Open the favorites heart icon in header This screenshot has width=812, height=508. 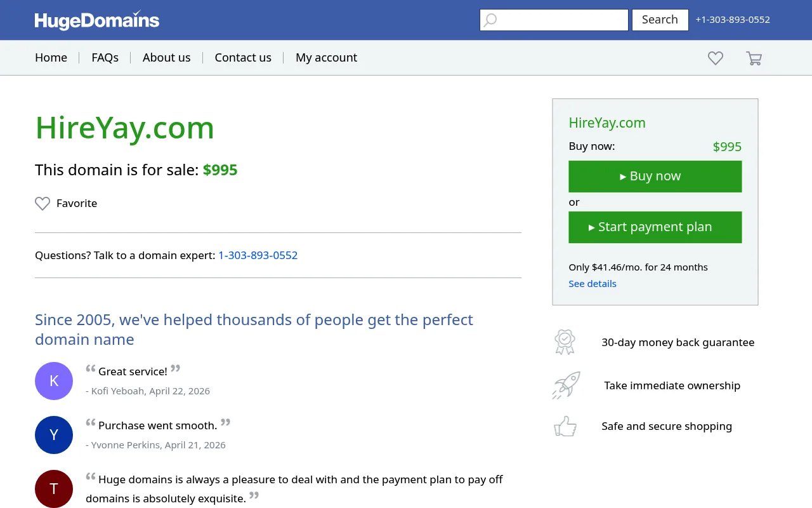pyautogui.click(x=716, y=58)
